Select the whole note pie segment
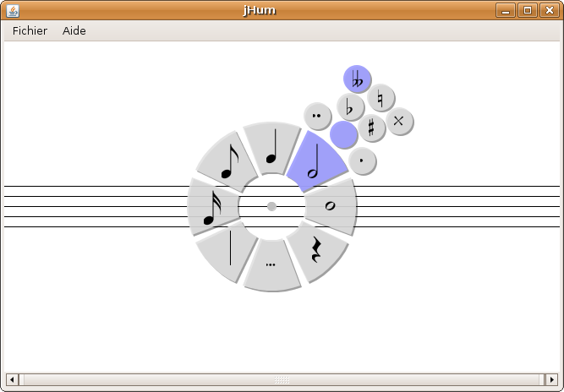 pyautogui.click(x=331, y=206)
